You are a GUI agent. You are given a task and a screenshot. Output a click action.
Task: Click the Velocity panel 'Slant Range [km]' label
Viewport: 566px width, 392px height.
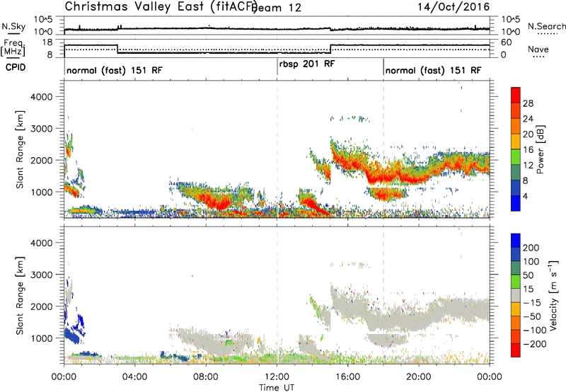coord(20,296)
